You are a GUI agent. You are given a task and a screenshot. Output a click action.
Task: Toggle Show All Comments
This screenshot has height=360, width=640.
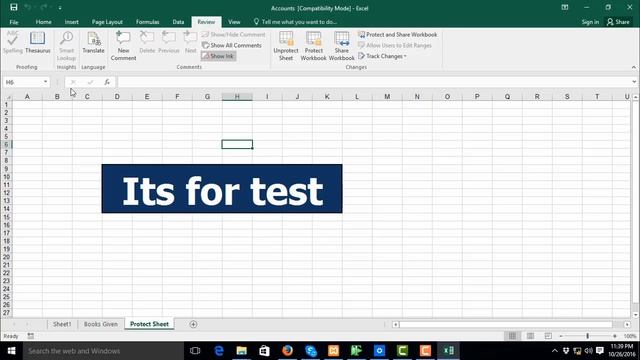[232, 45]
